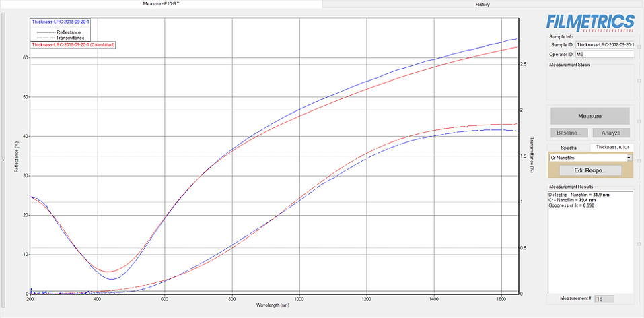This screenshot has height=318, width=644.
Task: Click the Analyze button
Action: point(610,133)
